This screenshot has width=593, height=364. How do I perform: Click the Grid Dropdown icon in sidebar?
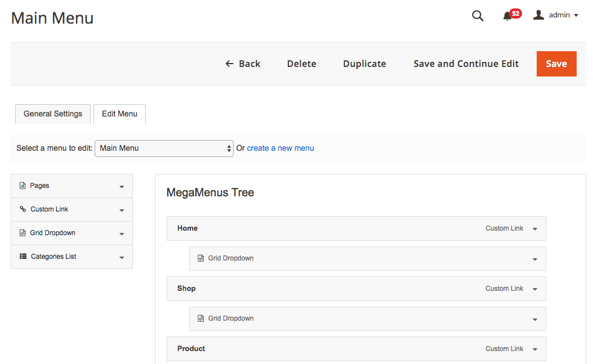23,233
